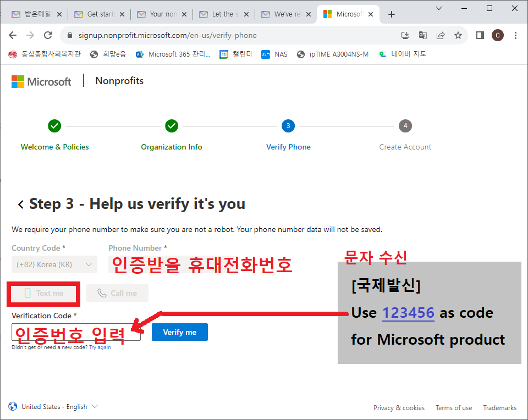Maximize the browser window
The height and width of the screenshot is (420, 528).
pos(490,8)
